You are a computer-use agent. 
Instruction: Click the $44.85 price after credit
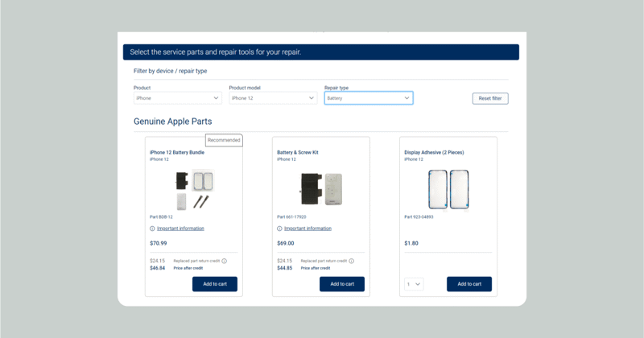click(285, 268)
